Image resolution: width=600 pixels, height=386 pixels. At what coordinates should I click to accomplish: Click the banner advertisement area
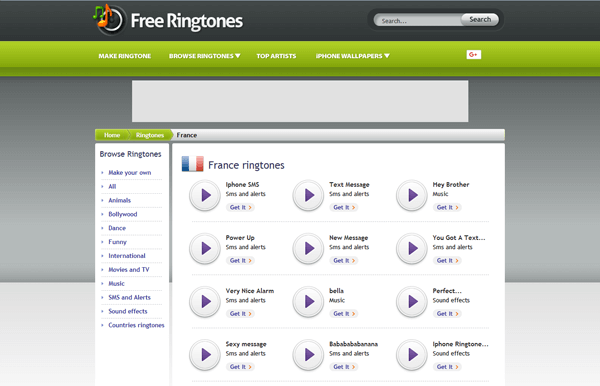(x=300, y=101)
